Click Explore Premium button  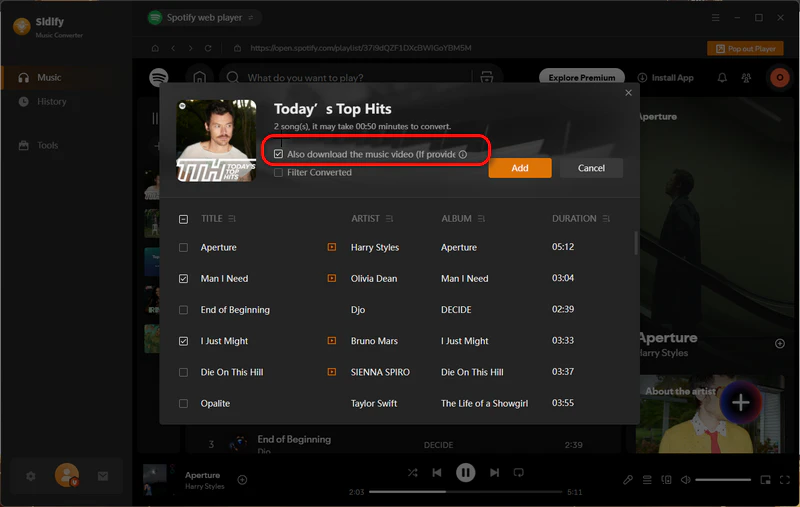(x=582, y=78)
